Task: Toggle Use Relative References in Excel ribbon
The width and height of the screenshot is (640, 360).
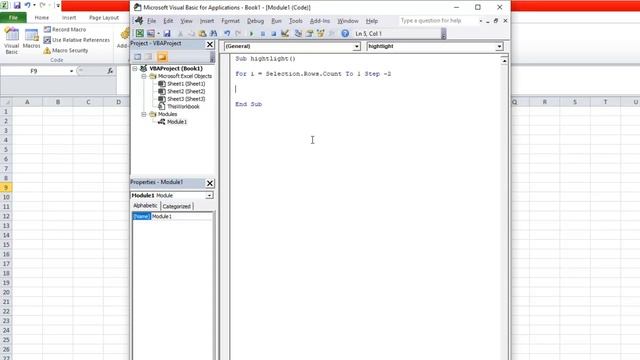Action: pos(77,40)
